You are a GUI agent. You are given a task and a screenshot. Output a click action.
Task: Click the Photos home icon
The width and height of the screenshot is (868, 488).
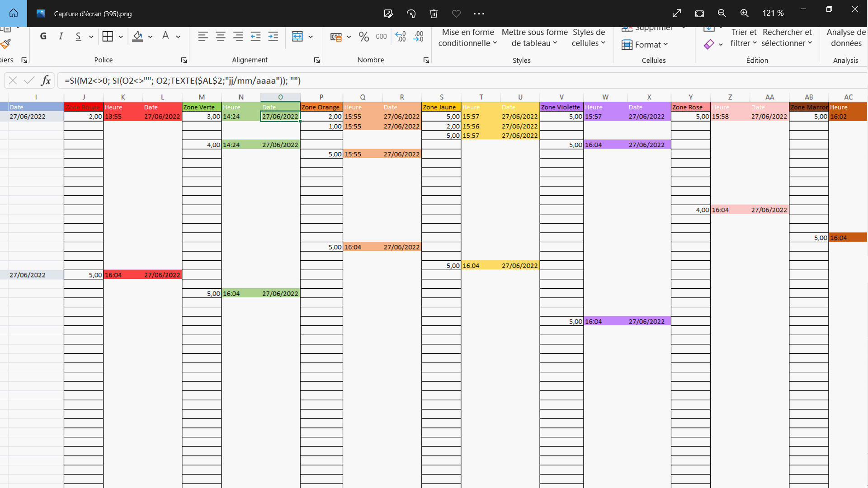(x=14, y=13)
